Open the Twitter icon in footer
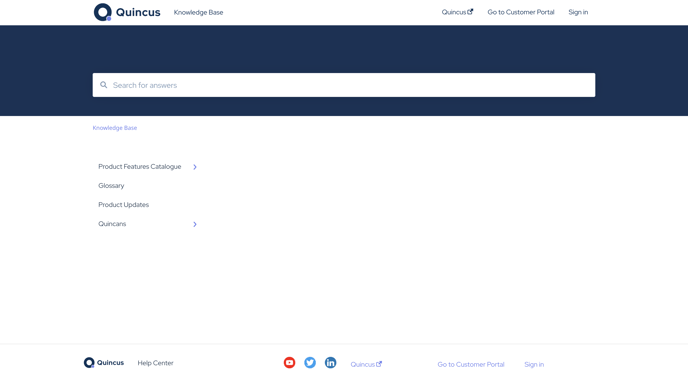688x391 pixels. click(x=310, y=363)
